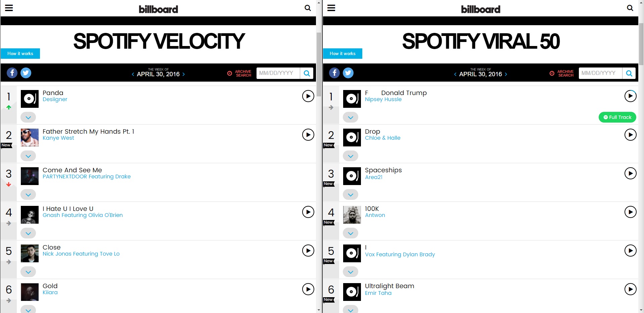Share Spotify Velocity chart on Facebook

click(x=12, y=73)
